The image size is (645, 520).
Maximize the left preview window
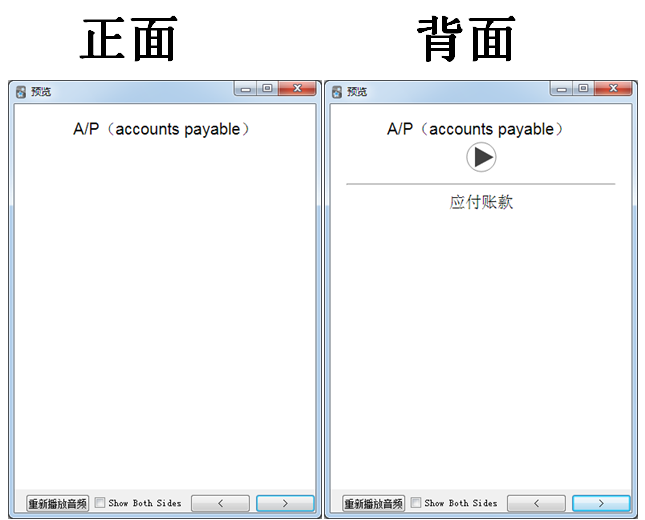tap(267, 88)
